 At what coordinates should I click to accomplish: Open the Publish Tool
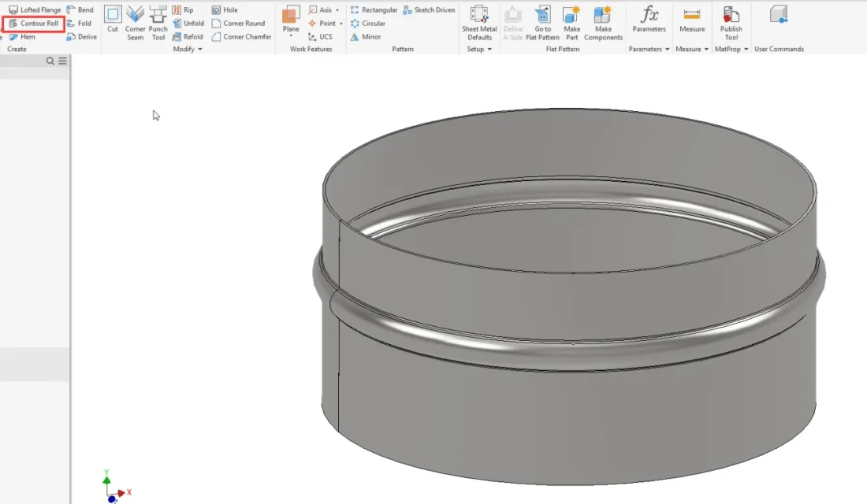(x=731, y=23)
